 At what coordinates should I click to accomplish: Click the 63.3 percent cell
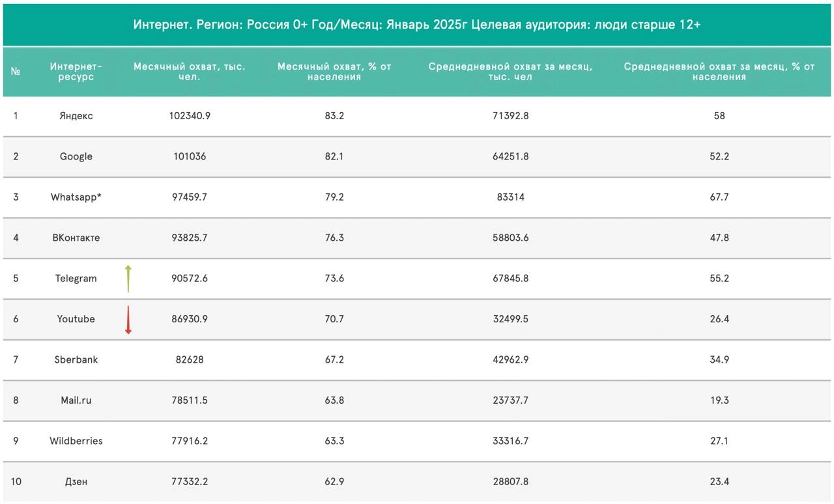pyautogui.click(x=334, y=441)
